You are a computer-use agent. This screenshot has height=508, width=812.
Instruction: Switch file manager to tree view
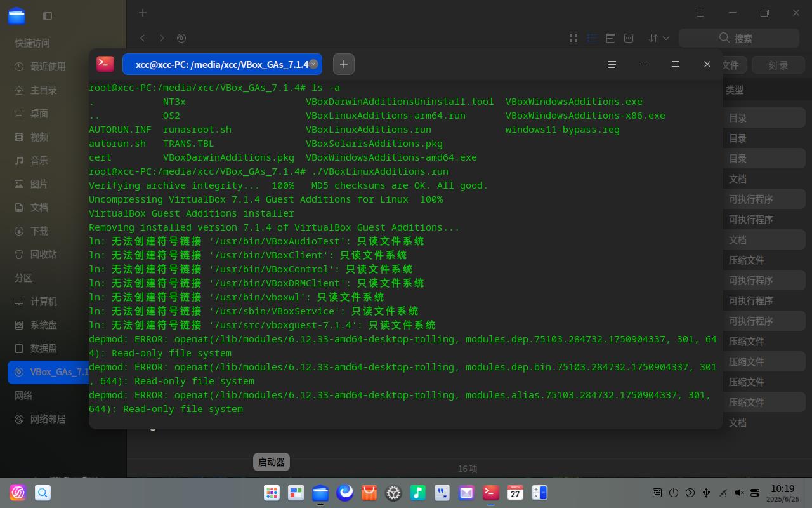coord(610,38)
